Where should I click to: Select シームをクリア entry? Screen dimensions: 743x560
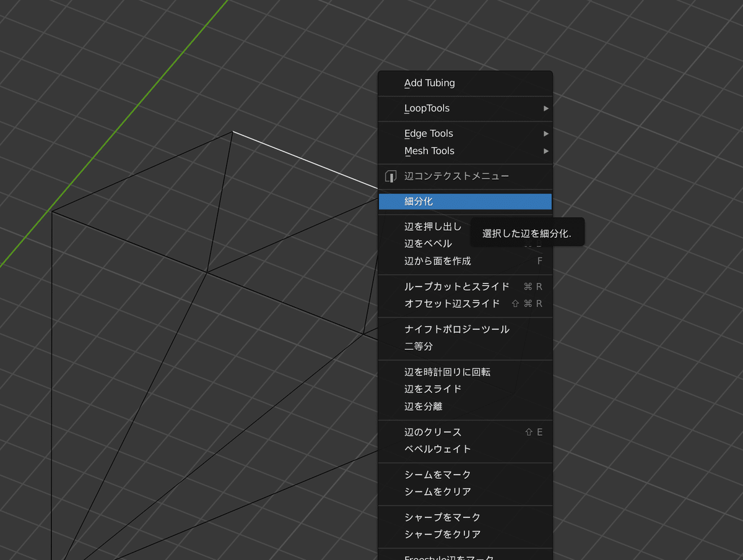coord(465,492)
